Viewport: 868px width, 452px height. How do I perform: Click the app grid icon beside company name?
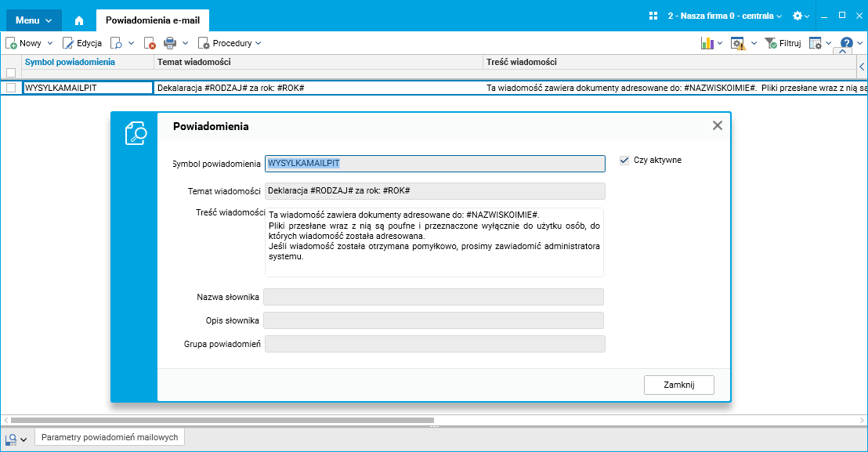pos(653,16)
